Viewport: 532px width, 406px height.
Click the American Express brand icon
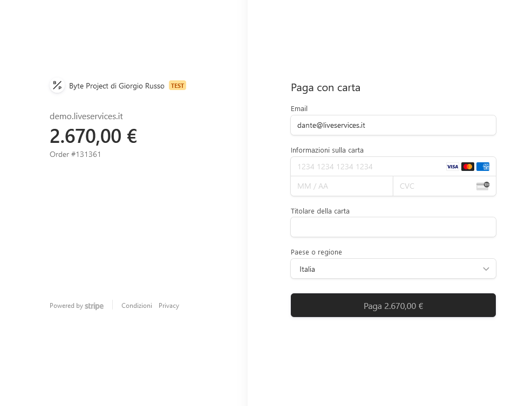[x=483, y=167]
